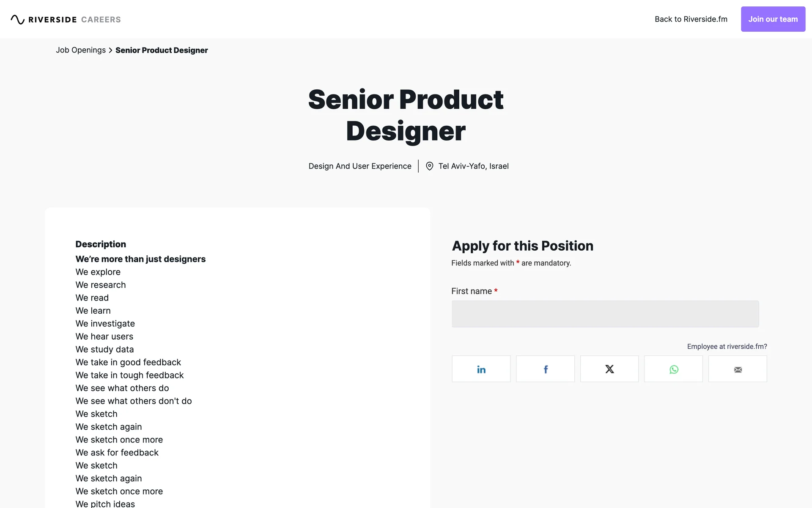Share the job on LinkedIn

(481, 369)
